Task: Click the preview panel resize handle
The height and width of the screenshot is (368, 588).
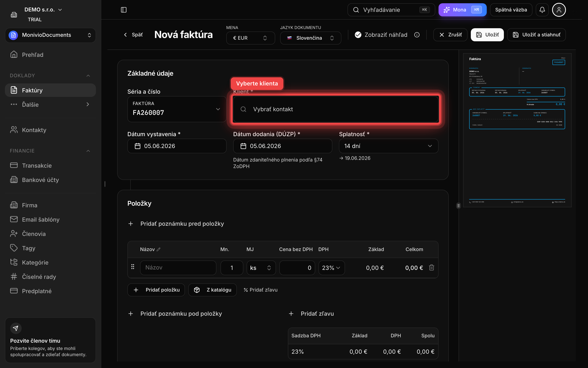Action: pyautogui.click(x=459, y=206)
